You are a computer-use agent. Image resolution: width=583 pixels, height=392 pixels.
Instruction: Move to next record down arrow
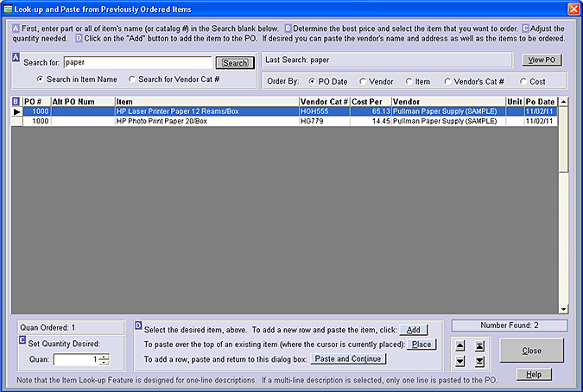click(x=460, y=361)
